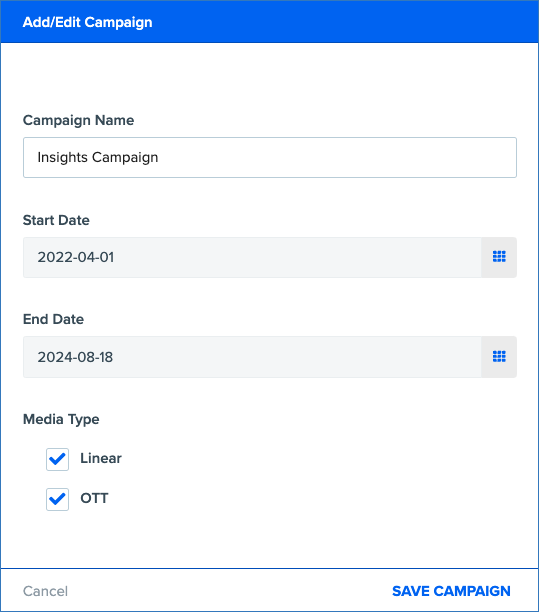
Task: Click the SAVE CAMPAIGN button
Action: tap(451, 591)
